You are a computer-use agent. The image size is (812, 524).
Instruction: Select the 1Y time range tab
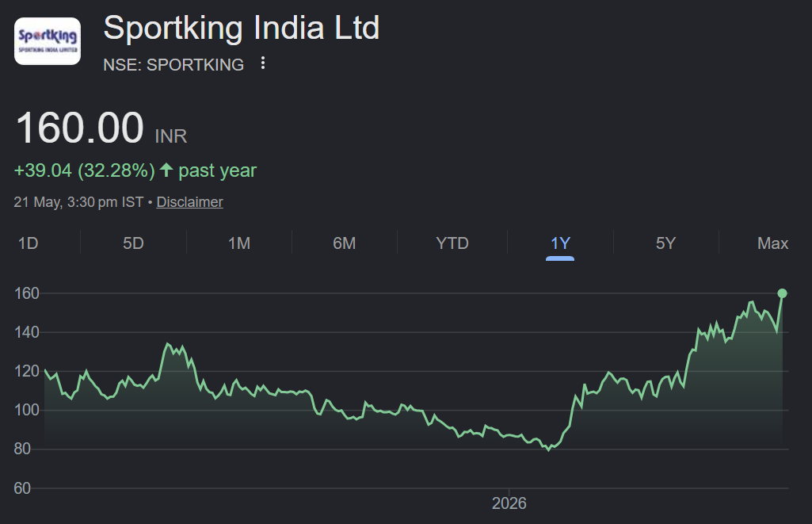(x=560, y=243)
